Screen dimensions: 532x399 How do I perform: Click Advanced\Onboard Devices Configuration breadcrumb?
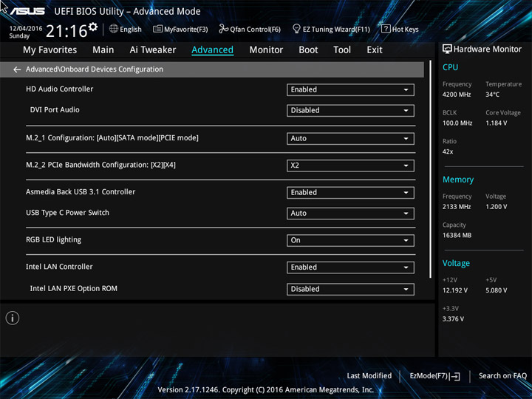95,69
